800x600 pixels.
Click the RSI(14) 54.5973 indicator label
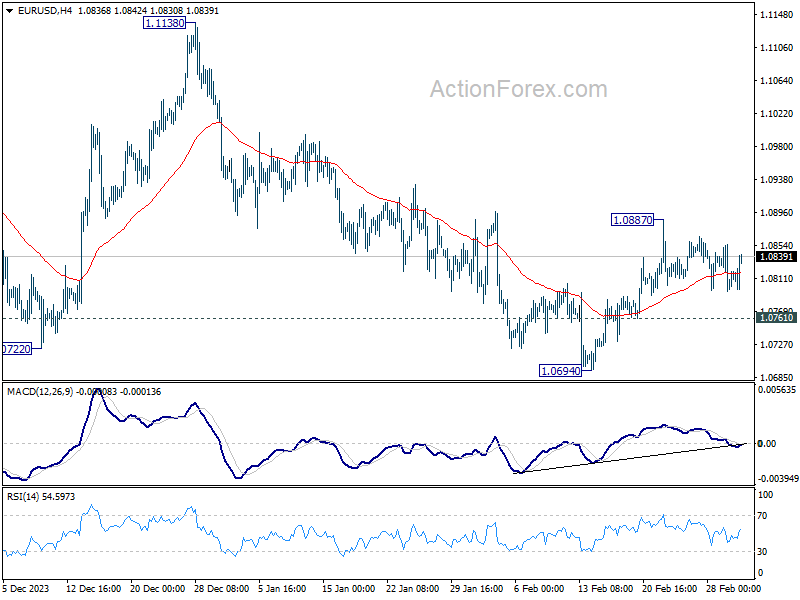[x=41, y=496]
